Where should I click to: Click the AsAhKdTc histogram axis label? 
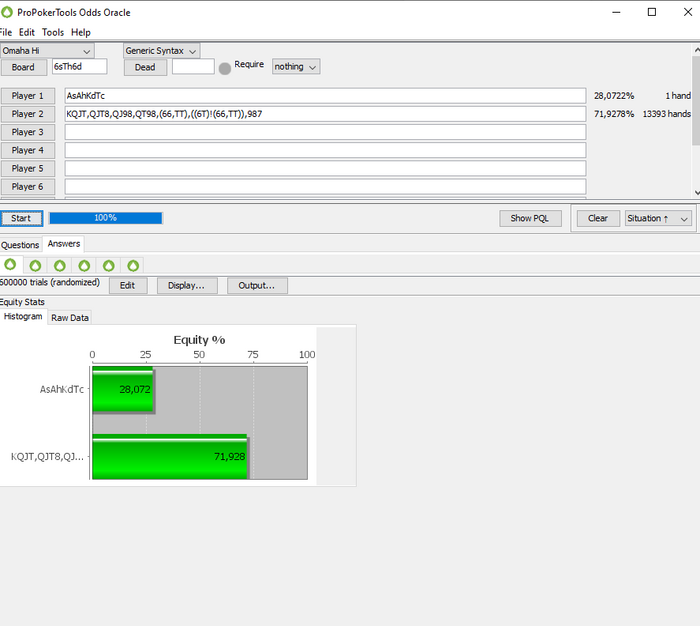tap(62, 389)
